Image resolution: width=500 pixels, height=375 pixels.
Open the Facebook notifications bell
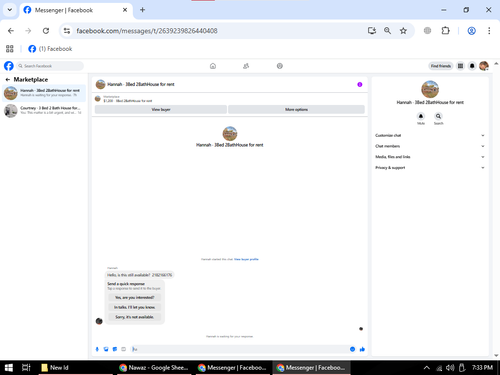tap(472, 66)
